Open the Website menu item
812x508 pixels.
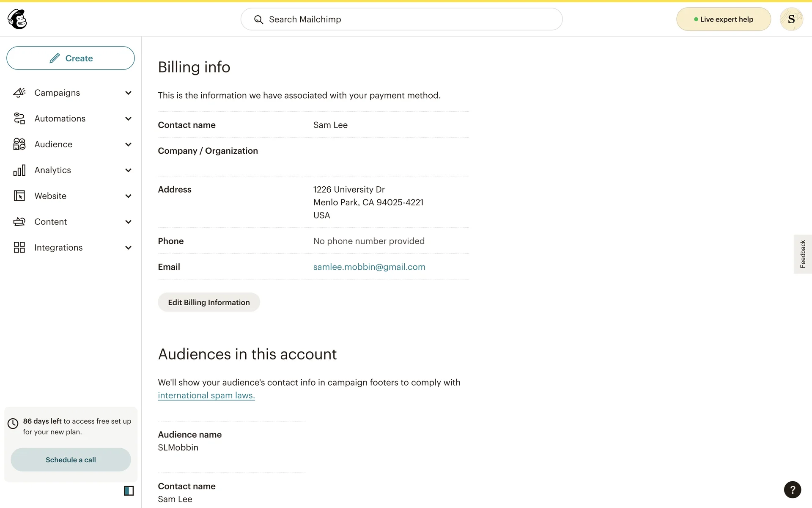click(50, 196)
